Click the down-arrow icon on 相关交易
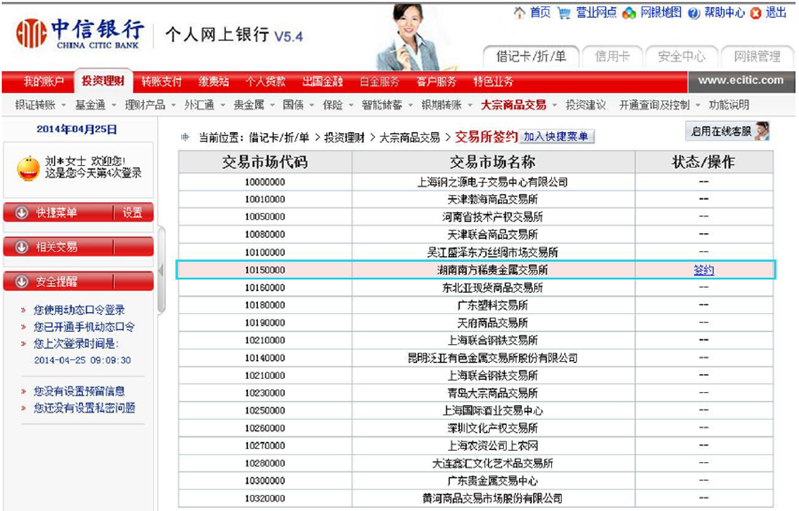 tap(21, 247)
